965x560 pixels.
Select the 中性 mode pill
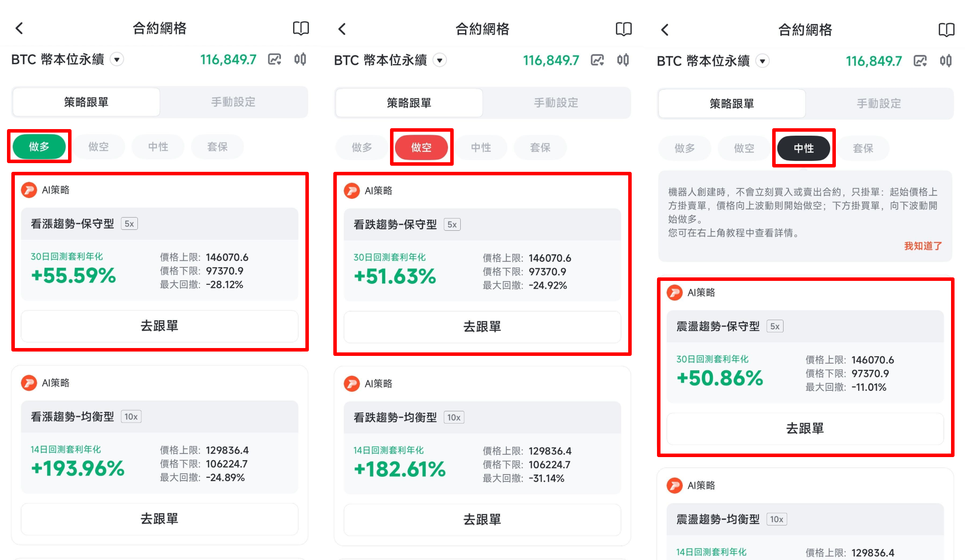[804, 148]
